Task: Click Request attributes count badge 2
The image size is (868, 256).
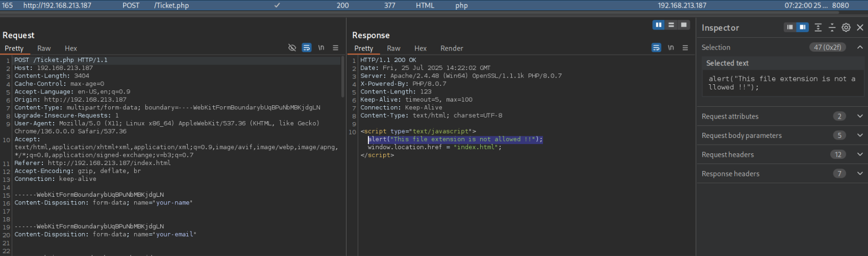Action: point(839,116)
